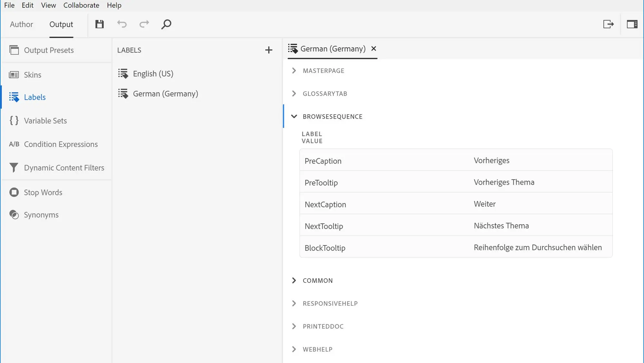Select the Stop Words panel icon

tap(14, 192)
